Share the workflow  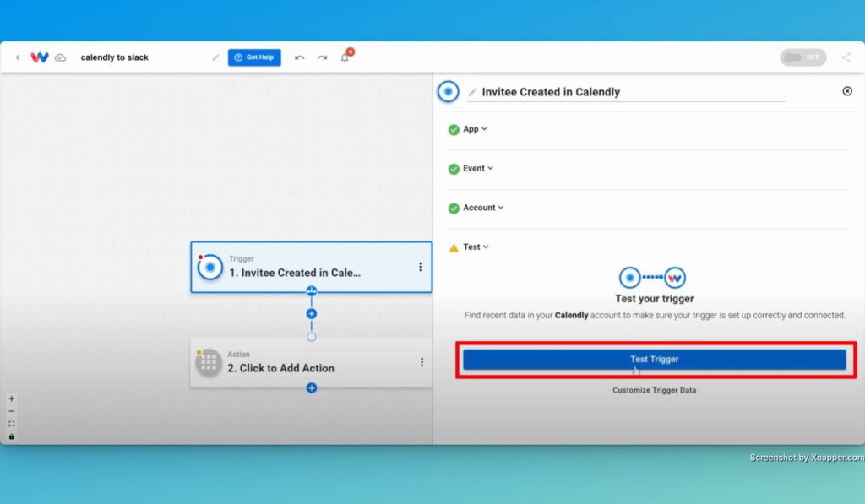point(846,57)
